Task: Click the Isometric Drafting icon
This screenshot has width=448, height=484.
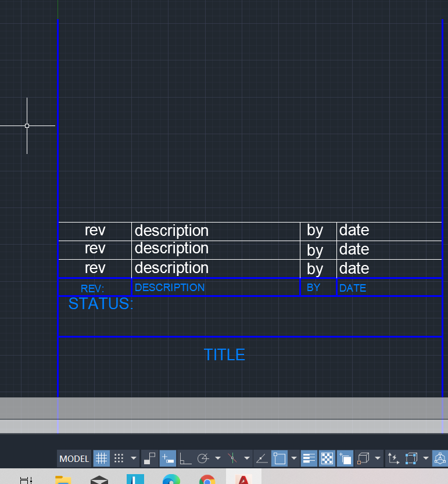Action: coord(232,458)
